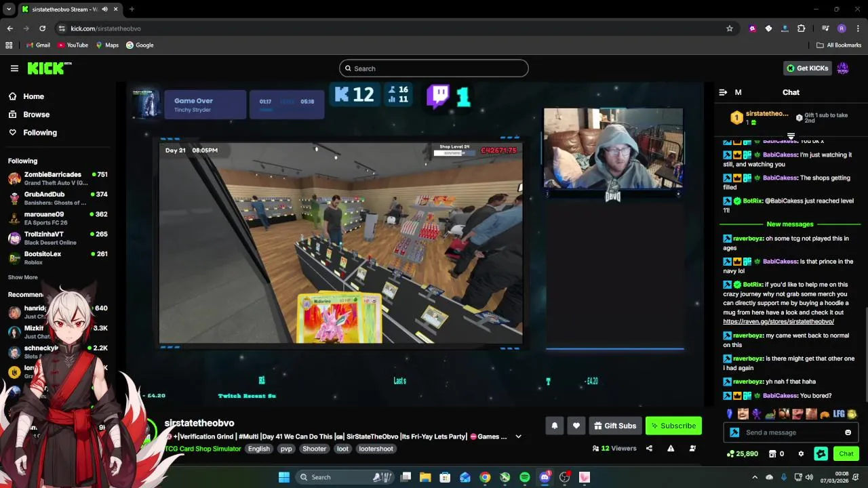Open chat settings gear
868x488 pixels.
[801, 454]
